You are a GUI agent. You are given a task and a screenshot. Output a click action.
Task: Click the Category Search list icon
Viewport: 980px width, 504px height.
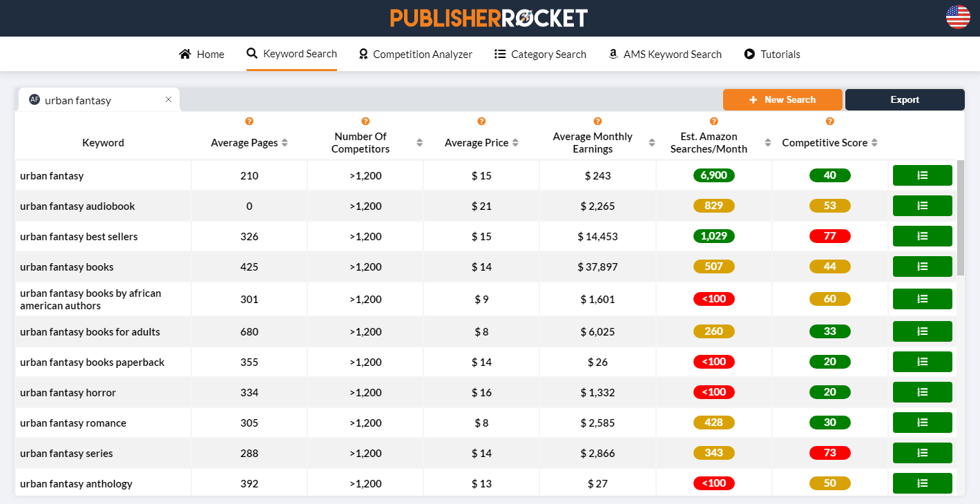coord(500,53)
